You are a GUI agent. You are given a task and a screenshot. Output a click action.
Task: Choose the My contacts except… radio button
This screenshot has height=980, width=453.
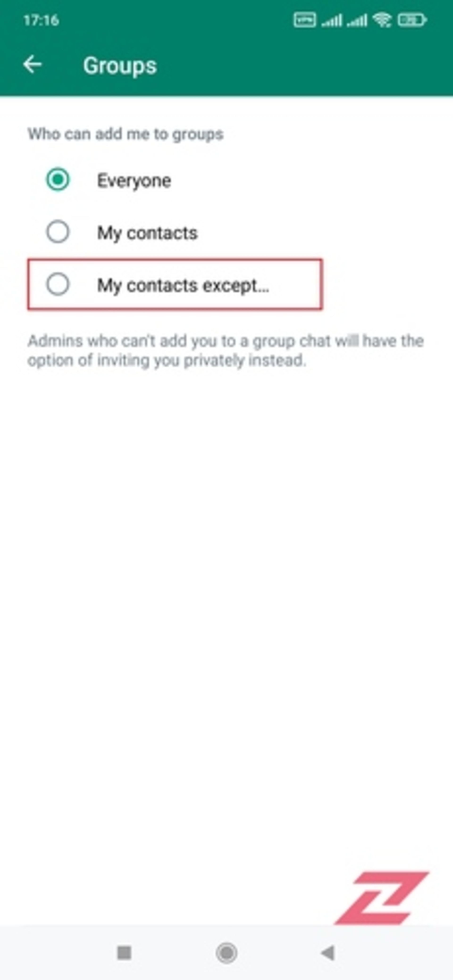(58, 285)
